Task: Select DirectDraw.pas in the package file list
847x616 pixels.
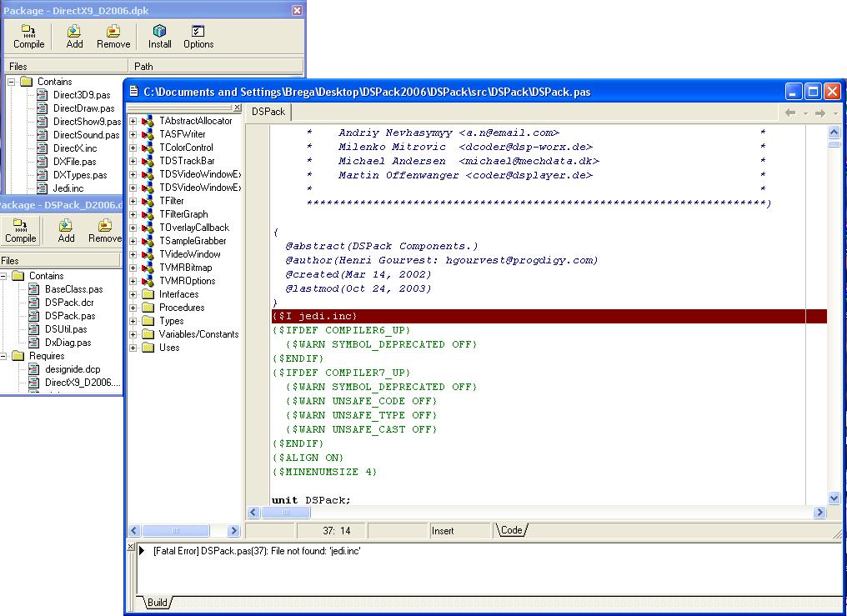Action: 83,108
